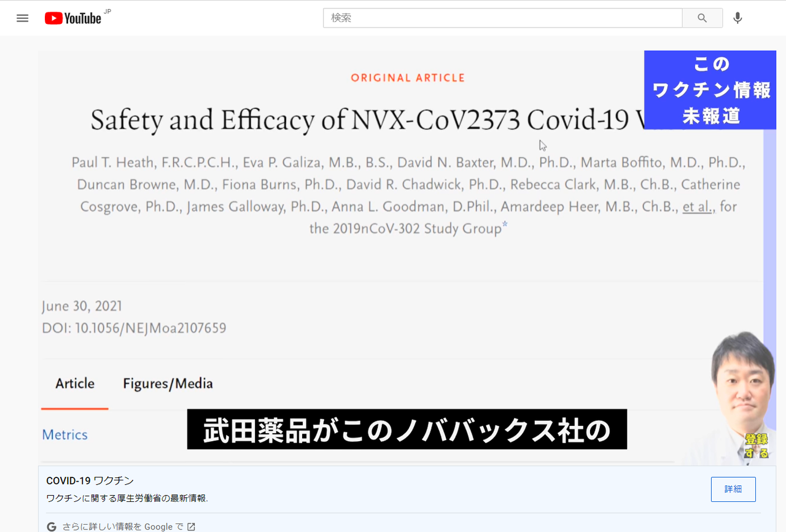Click the DOI 10.1056/NEJMoa2107659 text
The width and height of the screenshot is (786, 532).
(134, 328)
